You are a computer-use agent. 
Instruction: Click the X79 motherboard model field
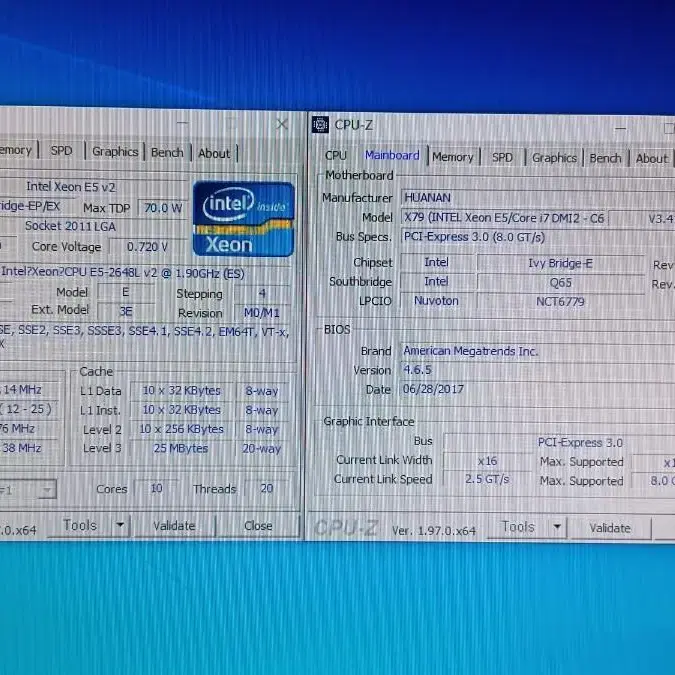[x=505, y=218]
